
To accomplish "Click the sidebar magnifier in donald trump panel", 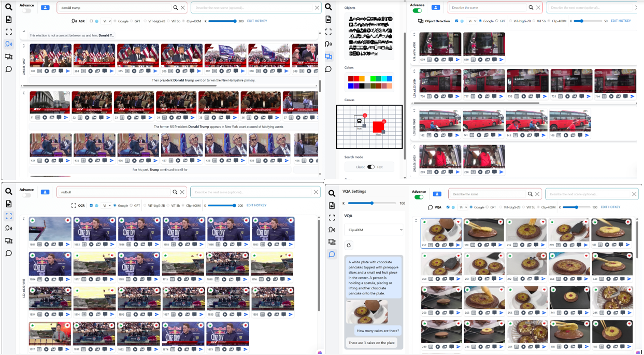I will tap(9, 7).
